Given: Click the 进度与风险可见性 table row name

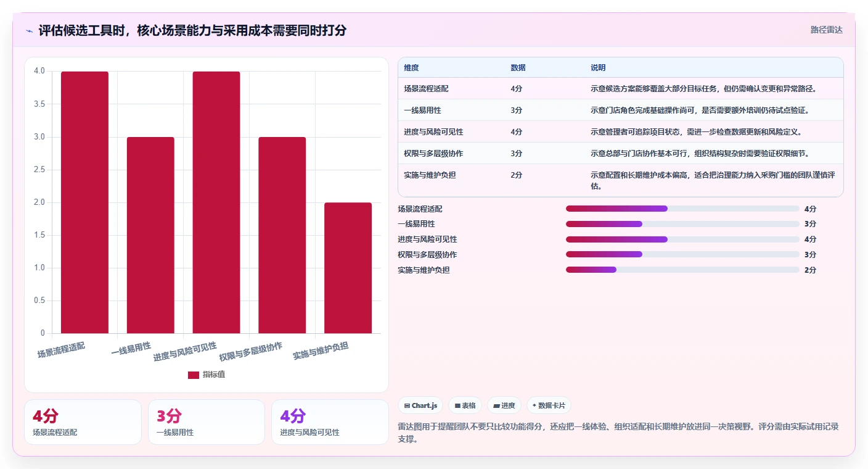Looking at the screenshot, I should click(x=433, y=131).
